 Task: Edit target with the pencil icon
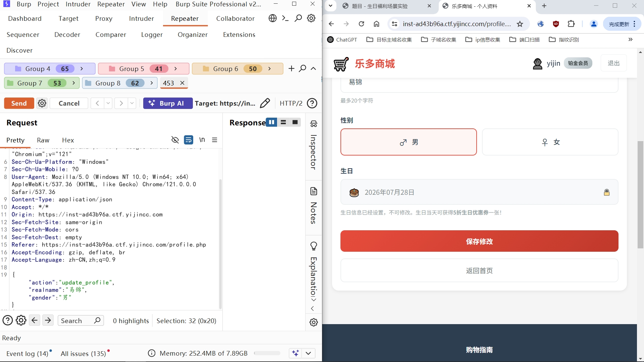pyautogui.click(x=265, y=103)
